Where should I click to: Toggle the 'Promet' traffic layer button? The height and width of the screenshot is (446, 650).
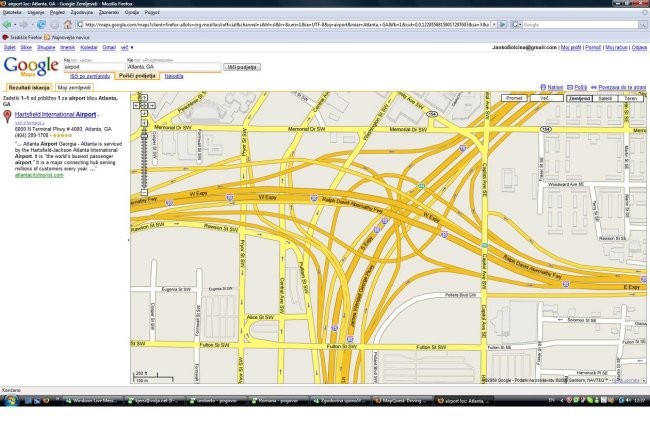(x=514, y=98)
